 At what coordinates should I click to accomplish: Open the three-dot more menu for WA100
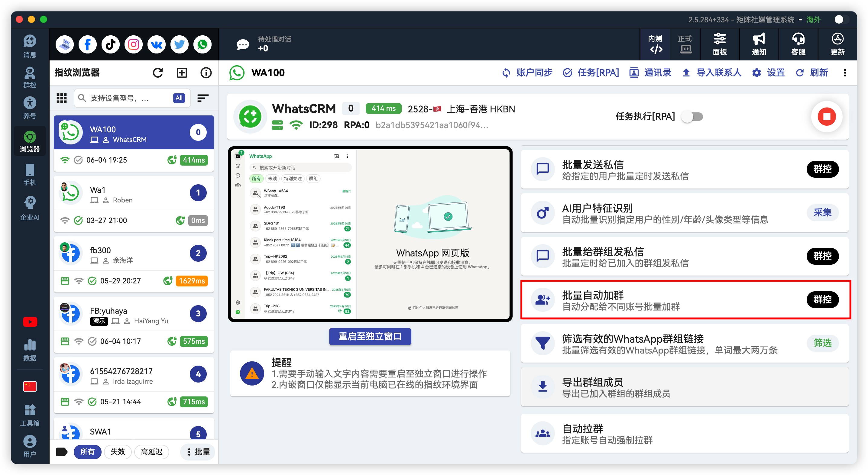pos(845,73)
